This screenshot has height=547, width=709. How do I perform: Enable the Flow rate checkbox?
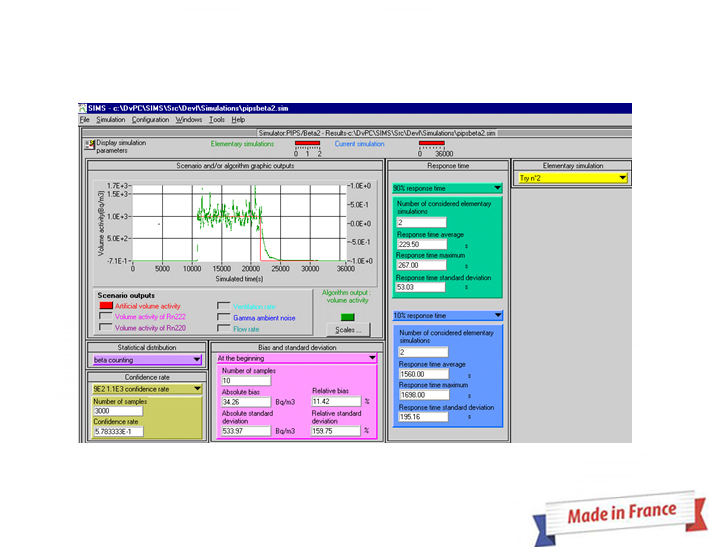pyautogui.click(x=224, y=328)
